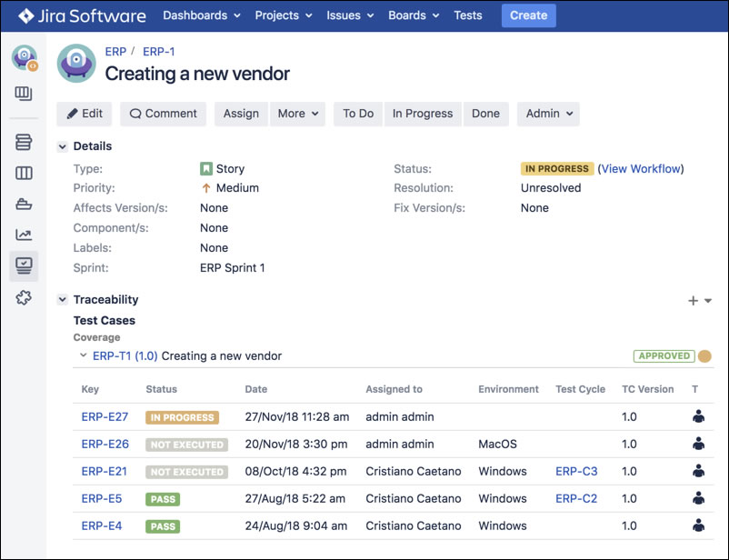Open the Add-ons puzzle icon in sidebar
The width and height of the screenshot is (729, 560).
click(24, 297)
